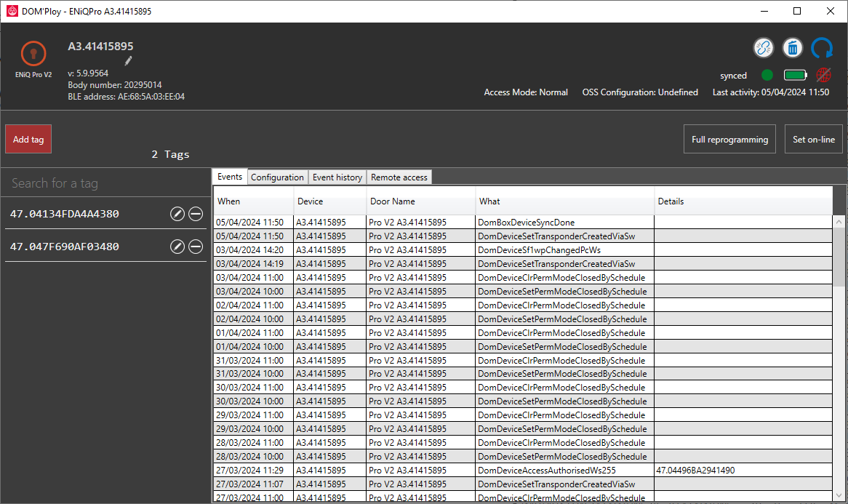Click the events list vertical scrollbar thumb
The width and height of the screenshot is (848, 504).
[x=839, y=257]
